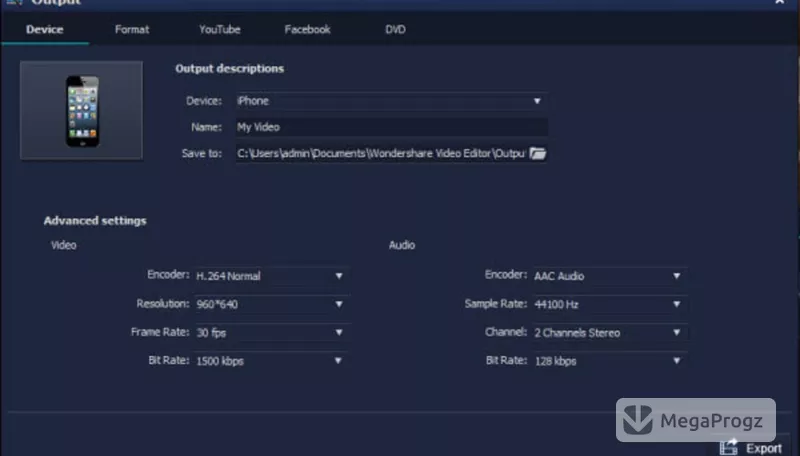Open the Frame Rate dropdown 30 fps

(x=271, y=333)
